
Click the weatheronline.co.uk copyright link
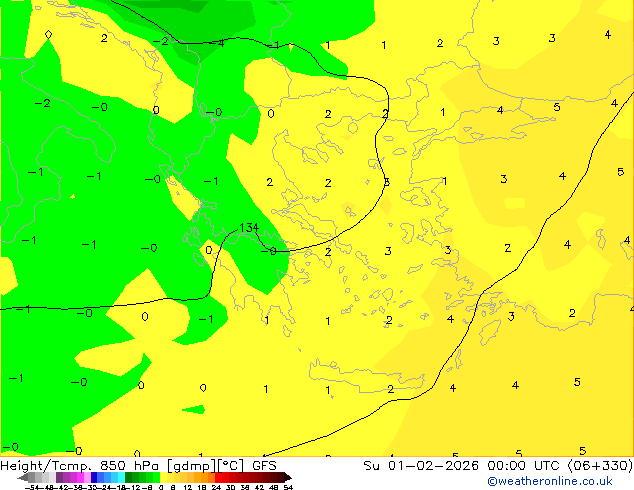pyautogui.click(x=550, y=481)
